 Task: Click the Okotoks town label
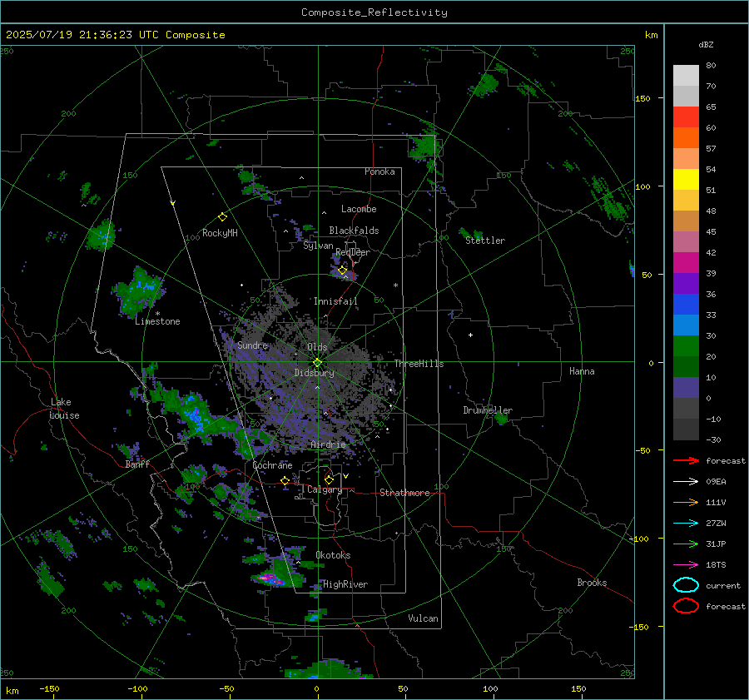(333, 555)
